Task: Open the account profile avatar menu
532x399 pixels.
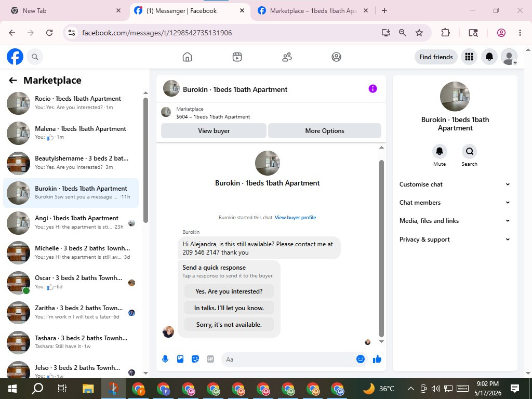Action: click(x=509, y=57)
